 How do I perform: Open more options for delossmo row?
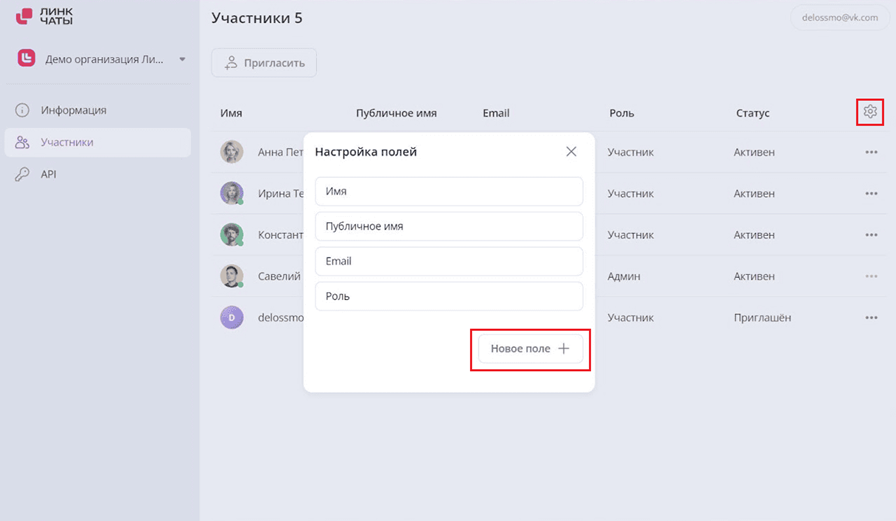[871, 318]
